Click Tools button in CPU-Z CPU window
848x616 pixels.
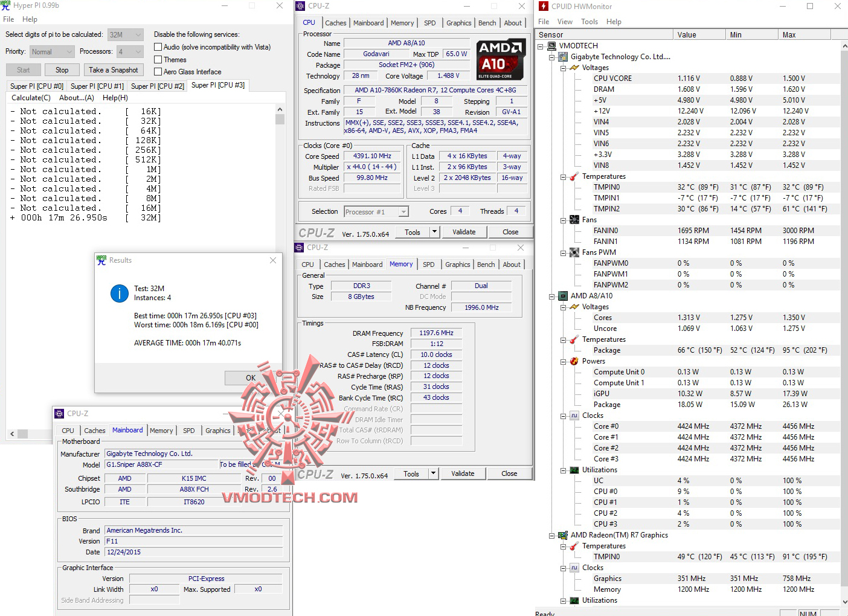click(x=413, y=232)
